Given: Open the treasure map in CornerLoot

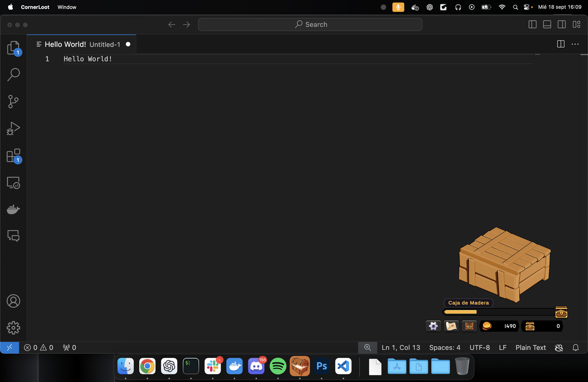Looking at the screenshot, I should coord(451,326).
